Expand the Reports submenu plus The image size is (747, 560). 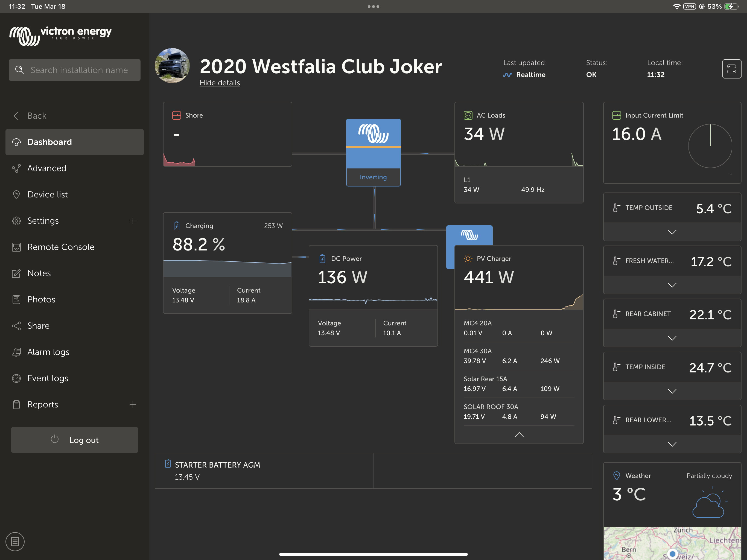133,405
